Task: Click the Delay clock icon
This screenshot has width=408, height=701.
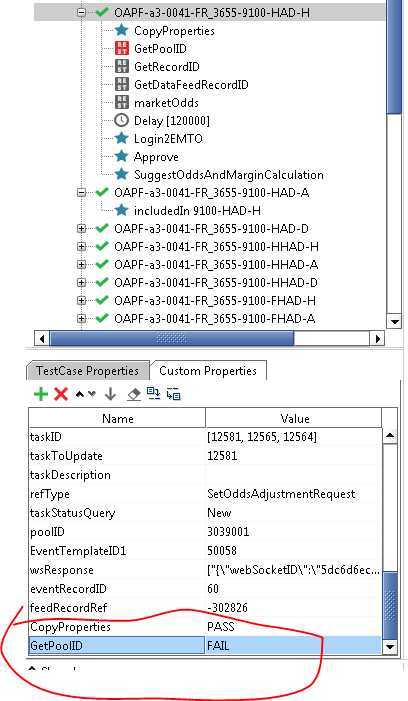Action: click(122, 120)
